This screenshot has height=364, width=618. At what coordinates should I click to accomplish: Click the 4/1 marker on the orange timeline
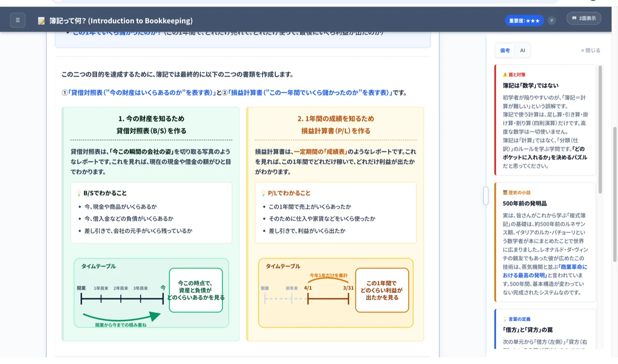click(x=308, y=288)
